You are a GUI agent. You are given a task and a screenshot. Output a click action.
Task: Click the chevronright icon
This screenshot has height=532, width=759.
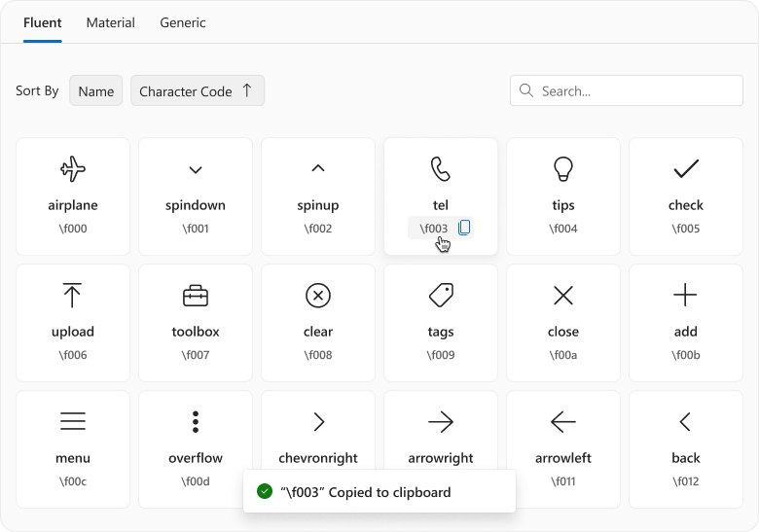click(x=318, y=422)
